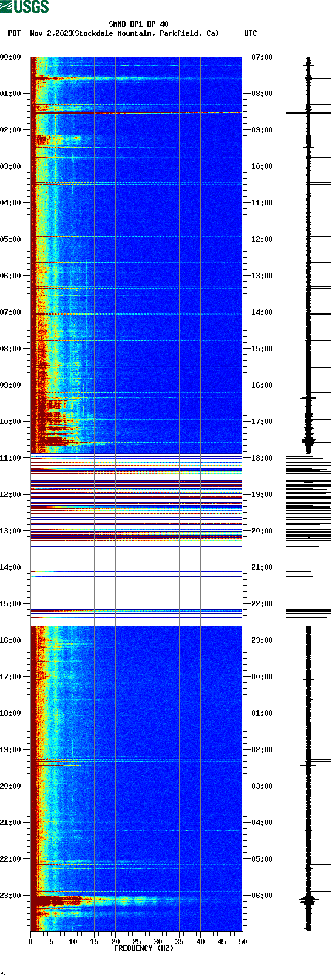Viewport: 335px width, 980px height.
Task: Click the 'UTC' timezone label
Action: coord(251,33)
